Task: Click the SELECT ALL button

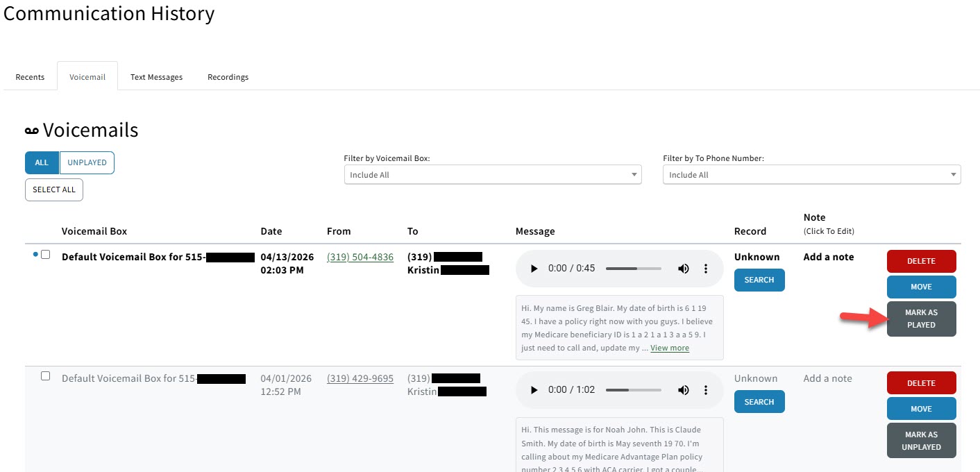Action: coord(54,189)
